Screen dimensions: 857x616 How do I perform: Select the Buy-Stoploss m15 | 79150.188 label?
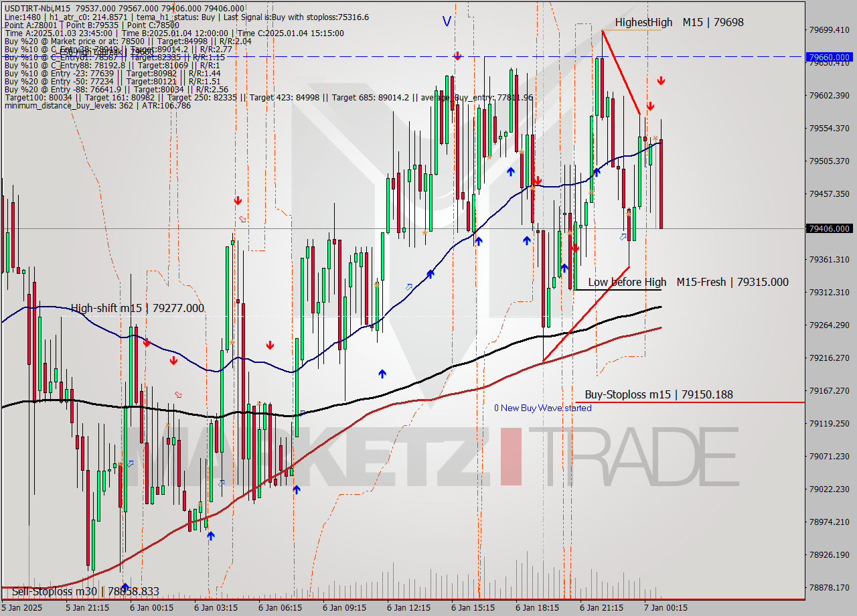(x=659, y=394)
